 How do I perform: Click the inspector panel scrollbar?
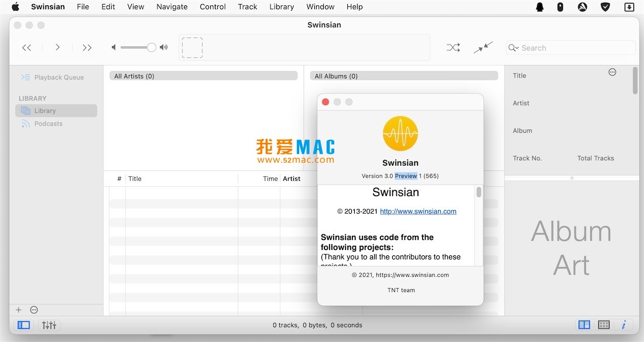pyautogui.click(x=635, y=81)
